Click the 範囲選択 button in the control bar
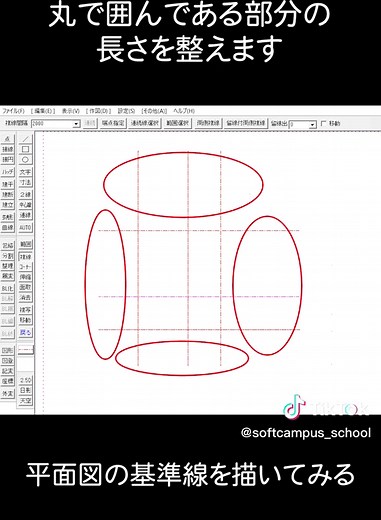The width and height of the screenshot is (381, 520). pos(178,123)
